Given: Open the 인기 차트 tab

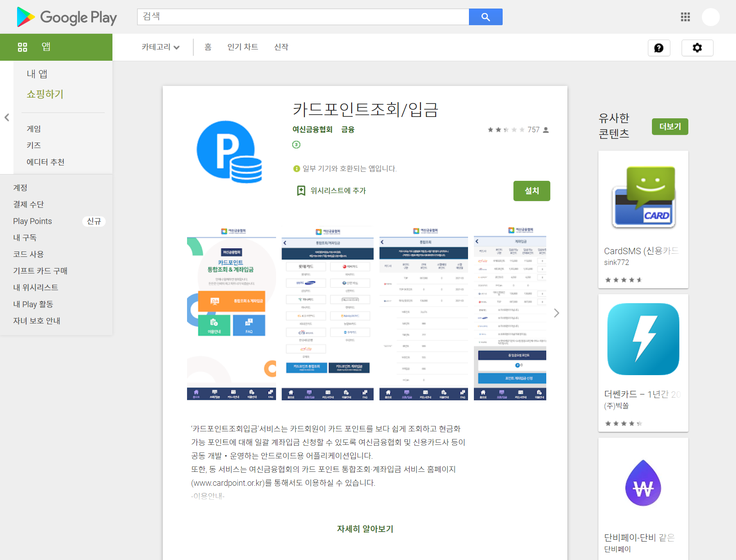Looking at the screenshot, I should pyautogui.click(x=243, y=47).
